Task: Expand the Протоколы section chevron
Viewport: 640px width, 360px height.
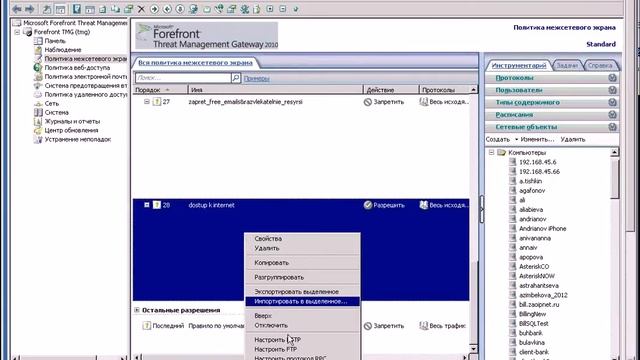Action: tap(612, 78)
